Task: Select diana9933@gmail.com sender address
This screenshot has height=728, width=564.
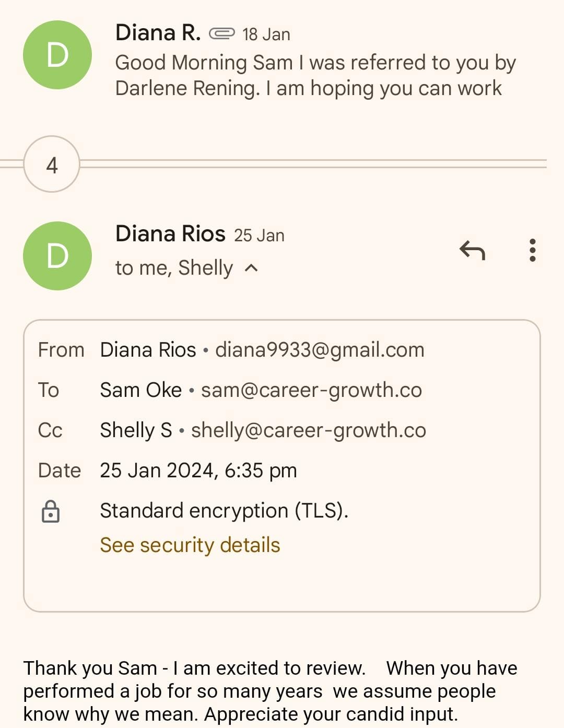Action: (x=320, y=350)
